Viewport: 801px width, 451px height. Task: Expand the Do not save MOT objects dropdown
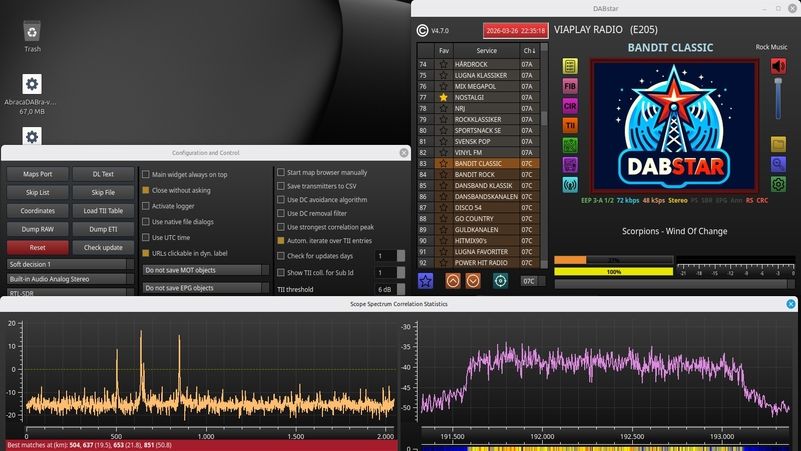click(x=206, y=270)
